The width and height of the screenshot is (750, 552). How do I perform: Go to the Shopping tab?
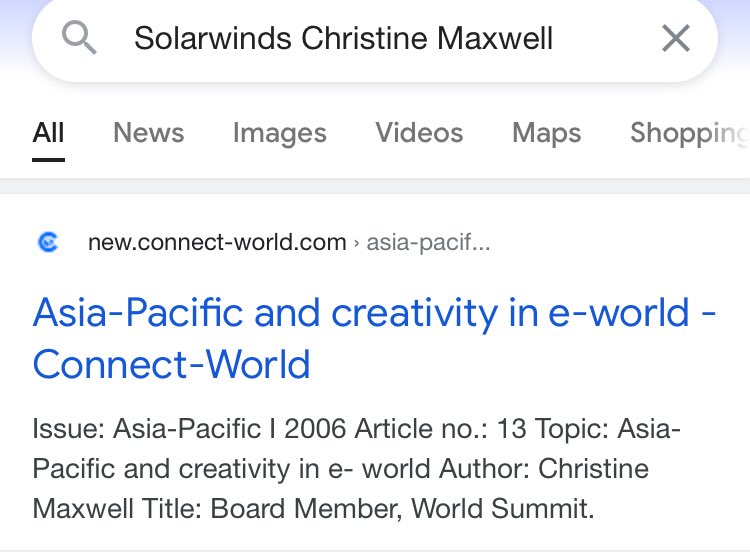coord(690,133)
